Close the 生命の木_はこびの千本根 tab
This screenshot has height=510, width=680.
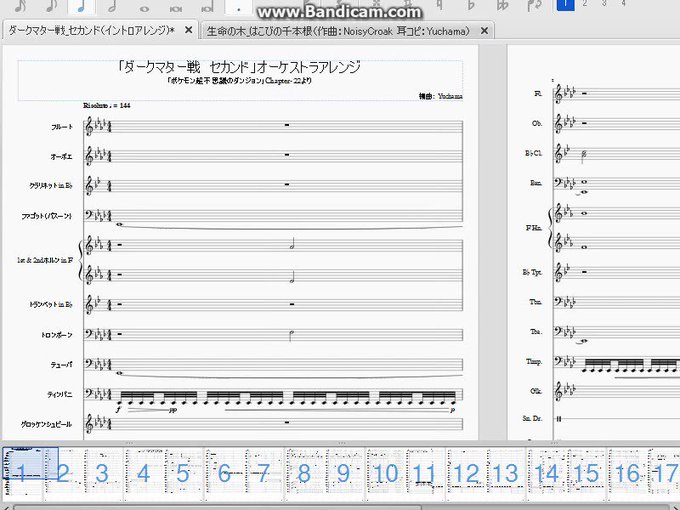coord(484,31)
